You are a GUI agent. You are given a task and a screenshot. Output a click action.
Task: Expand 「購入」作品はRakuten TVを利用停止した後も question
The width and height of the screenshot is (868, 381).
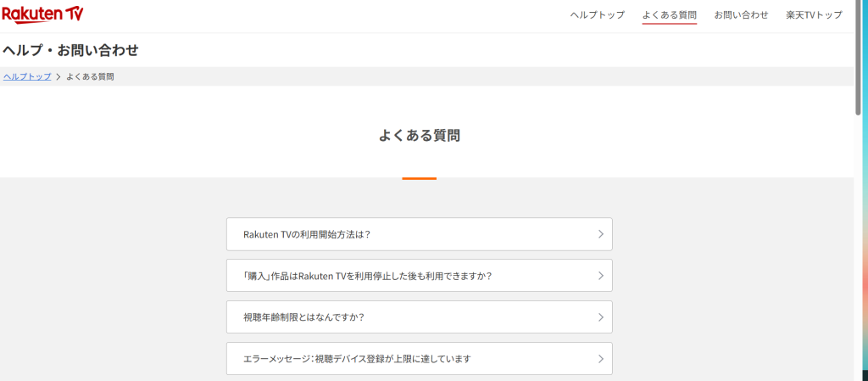pos(367,276)
